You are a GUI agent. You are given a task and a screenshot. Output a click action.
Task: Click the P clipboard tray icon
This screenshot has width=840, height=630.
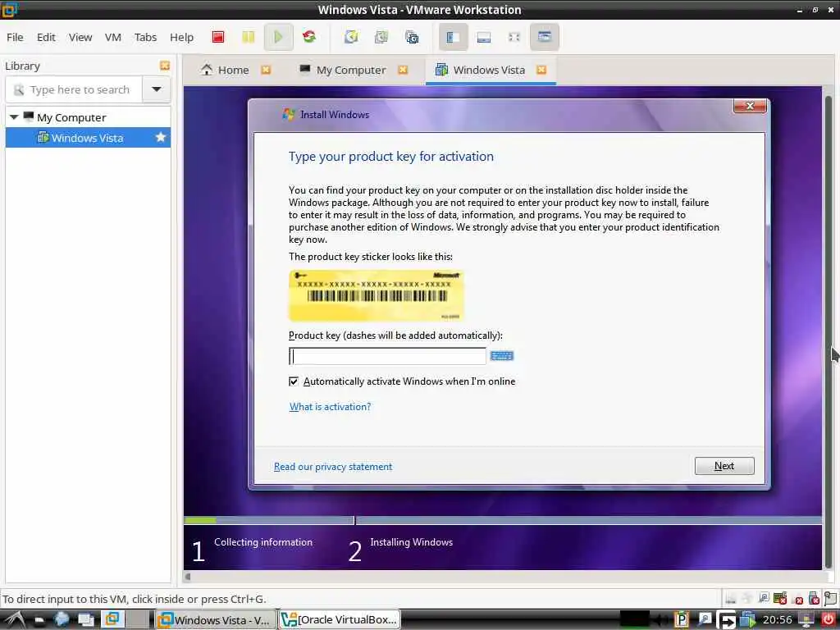point(682,620)
